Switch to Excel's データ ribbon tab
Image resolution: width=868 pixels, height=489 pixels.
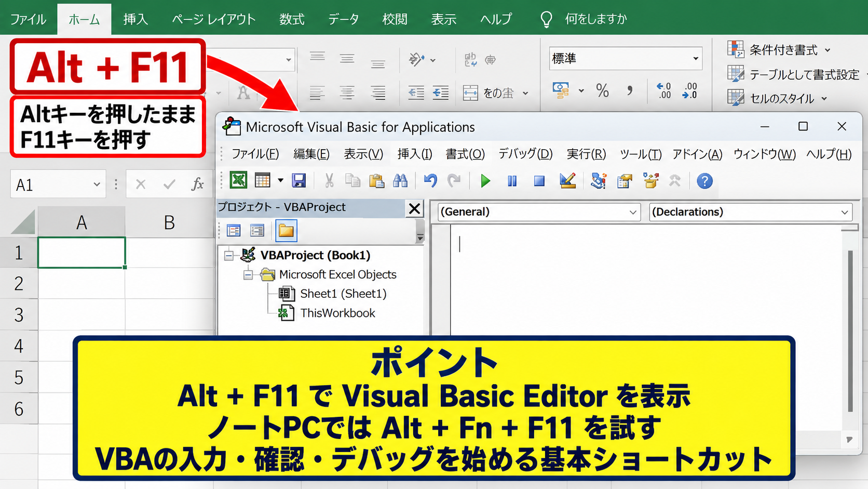click(343, 19)
